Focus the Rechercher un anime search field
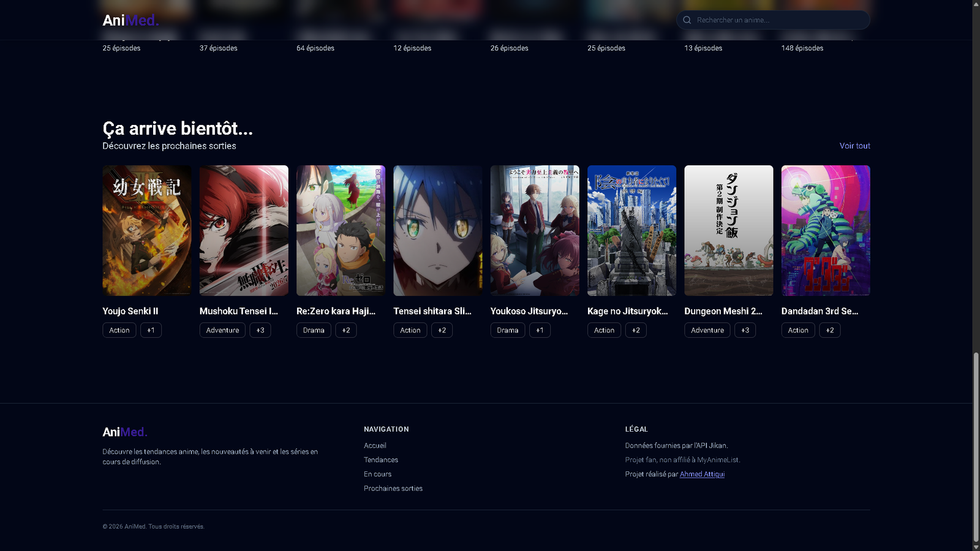The width and height of the screenshot is (980, 551). coord(778,20)
